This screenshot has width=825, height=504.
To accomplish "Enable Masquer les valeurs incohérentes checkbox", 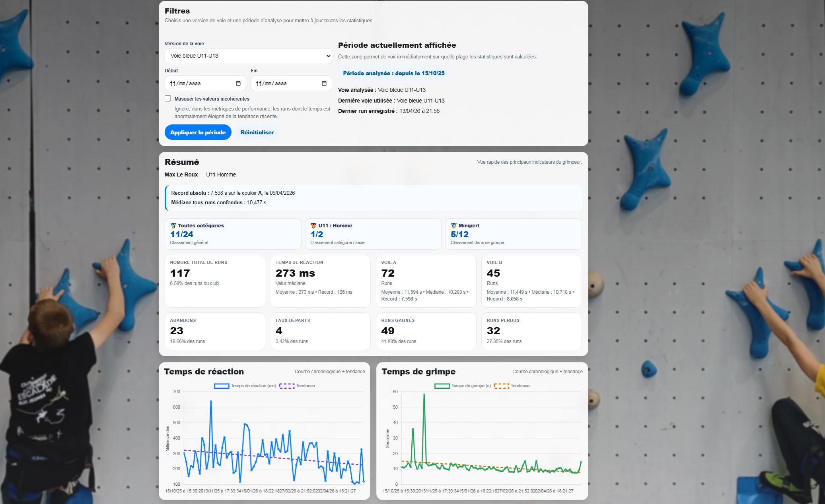I will coord(168,99).
